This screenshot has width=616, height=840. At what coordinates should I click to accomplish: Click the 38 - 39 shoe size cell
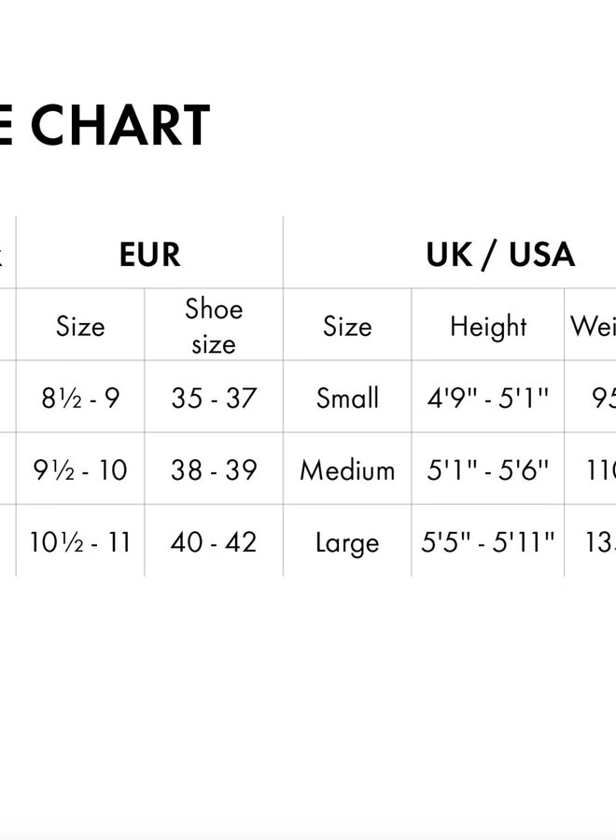(x=214, y=470)
